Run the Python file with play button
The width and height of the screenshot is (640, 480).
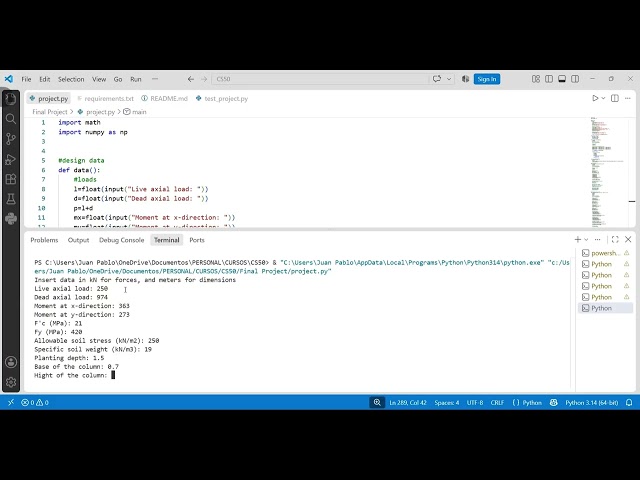(x=595, y=98)
